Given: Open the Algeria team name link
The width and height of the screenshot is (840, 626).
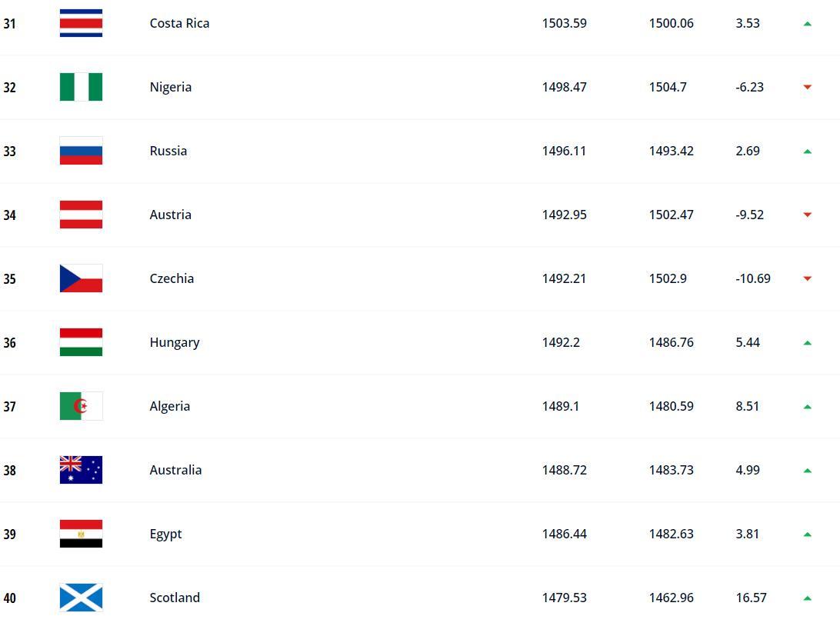Looking at the screenshot, I should tap(170, 406).
